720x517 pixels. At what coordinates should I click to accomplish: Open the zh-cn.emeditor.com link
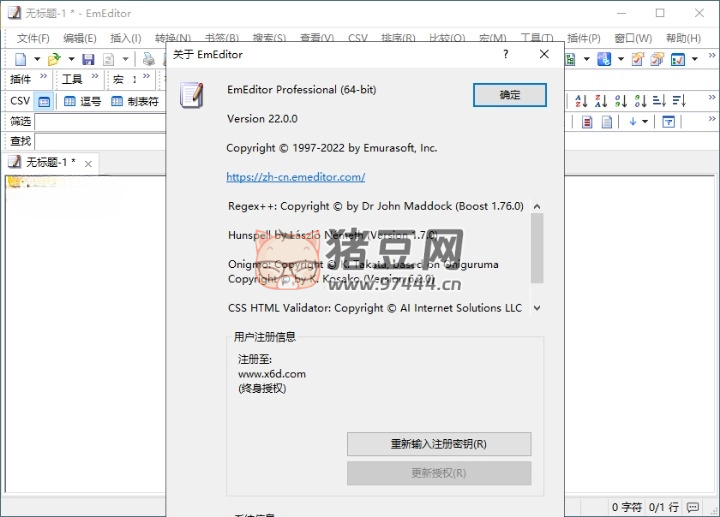(295, 177)
